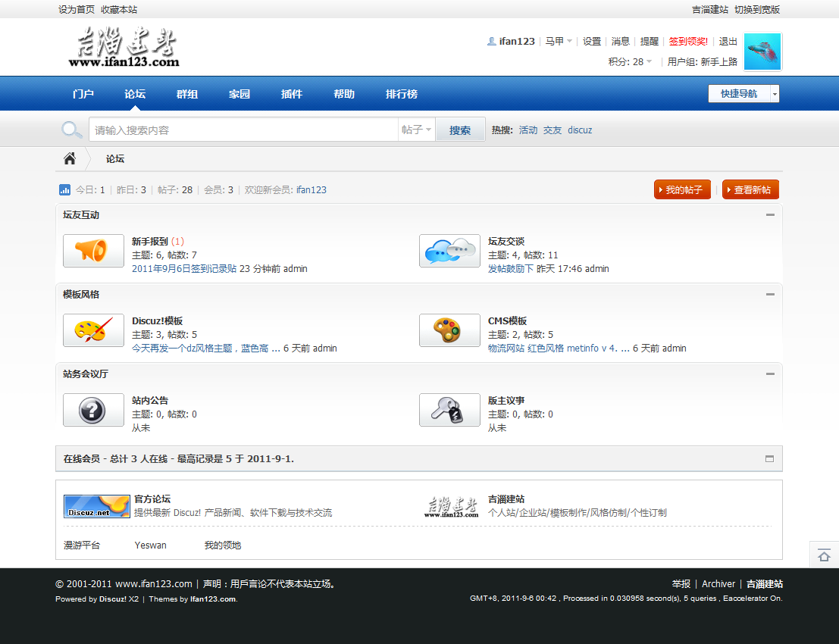Click the 搜索 button
Image resolution: width=839 pixels, height=644 pixels.
point(460,130)
